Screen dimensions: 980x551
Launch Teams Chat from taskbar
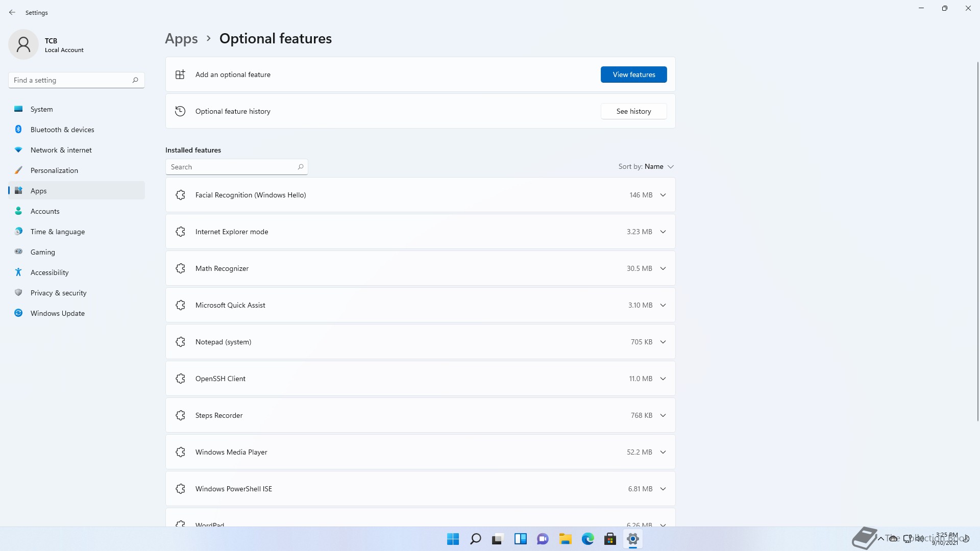543,539
